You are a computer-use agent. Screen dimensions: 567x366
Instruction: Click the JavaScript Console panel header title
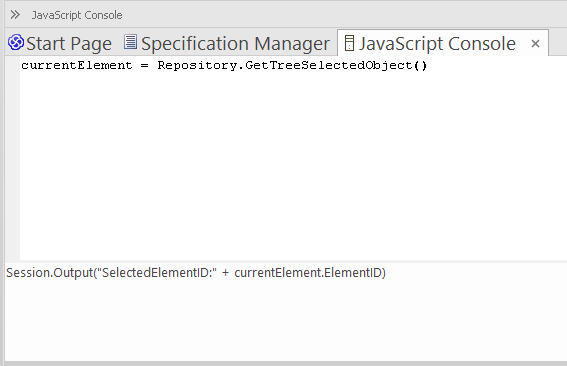[77, 15]
